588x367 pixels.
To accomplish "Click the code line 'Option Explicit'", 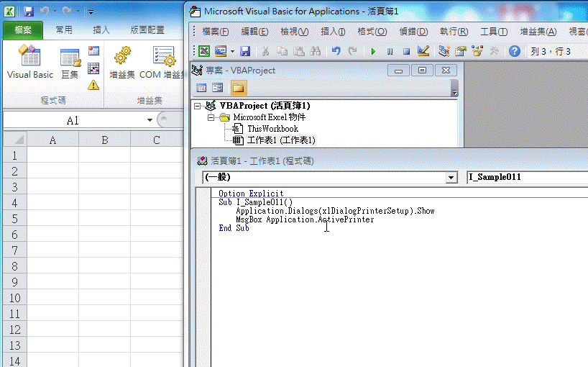I will click(x=251, y=194).
